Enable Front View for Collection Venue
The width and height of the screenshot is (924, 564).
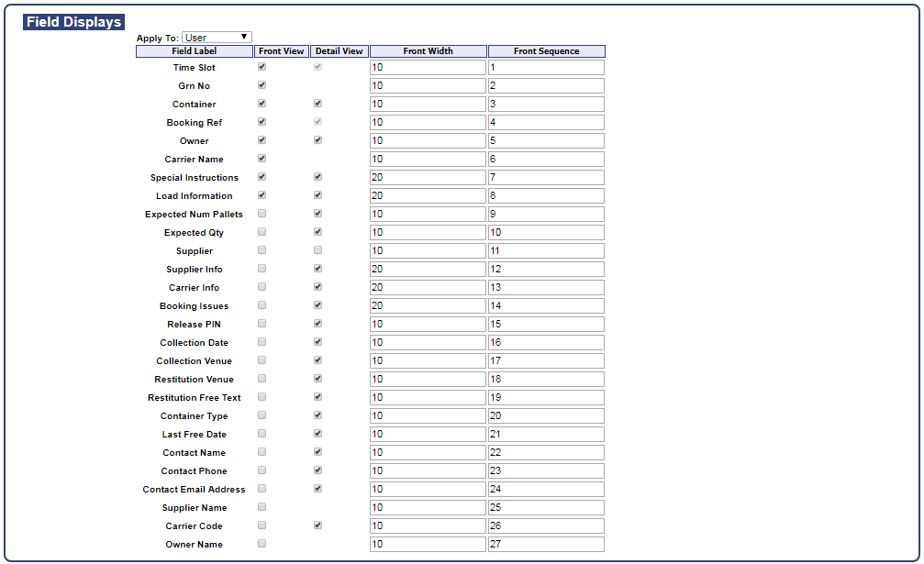tap(262, 359)
